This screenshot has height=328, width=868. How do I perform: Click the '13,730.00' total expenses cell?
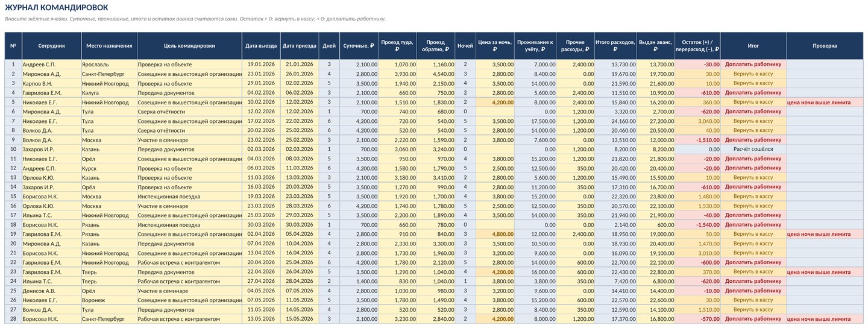615,64
